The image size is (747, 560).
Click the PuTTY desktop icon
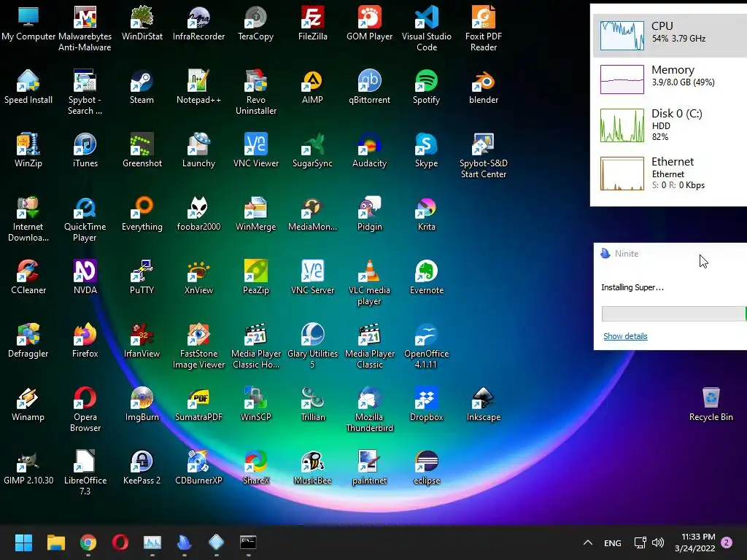click(x=142, y=276)
